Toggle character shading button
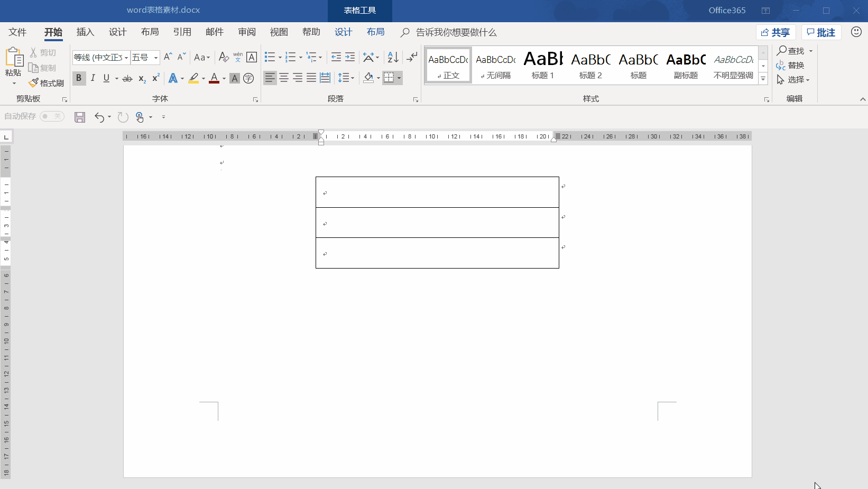This screenshot has width=868, height=489. (235, 78)
